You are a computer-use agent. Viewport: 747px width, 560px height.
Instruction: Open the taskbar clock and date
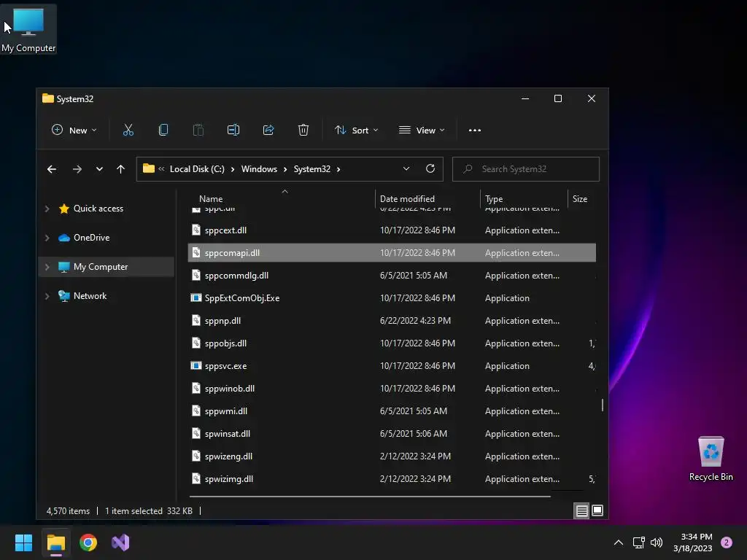pyautogui.click(x=693, y=542)
